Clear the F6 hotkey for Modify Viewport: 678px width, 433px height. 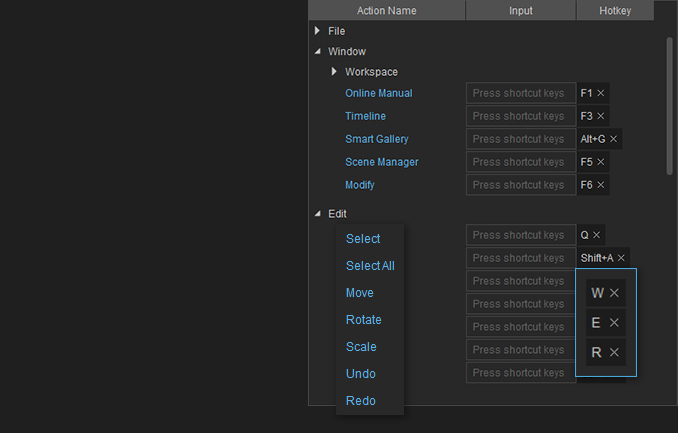click(601, 185)
